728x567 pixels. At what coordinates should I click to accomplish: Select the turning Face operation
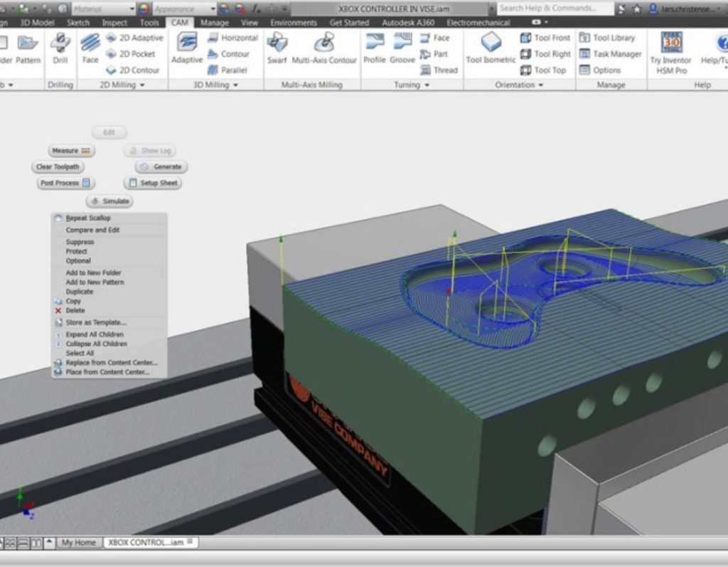(435, 38)
